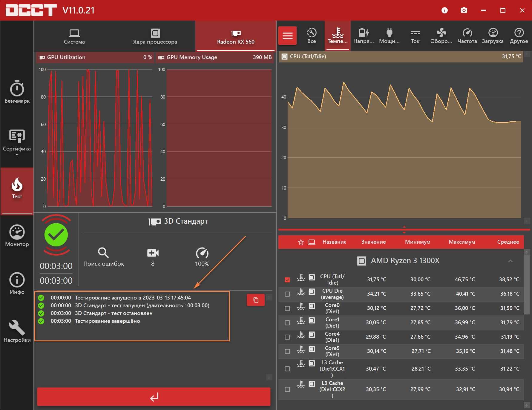The width and height of the screenshot is (532, 410).
Task: Check the L3 Cache (Die1:CCX1) checkbox
Action: click(287, 369)
